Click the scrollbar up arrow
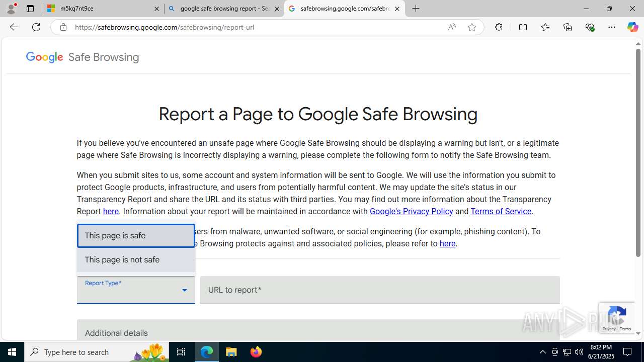This screenshot has width=644, height=362. click(x=638, y=44)
